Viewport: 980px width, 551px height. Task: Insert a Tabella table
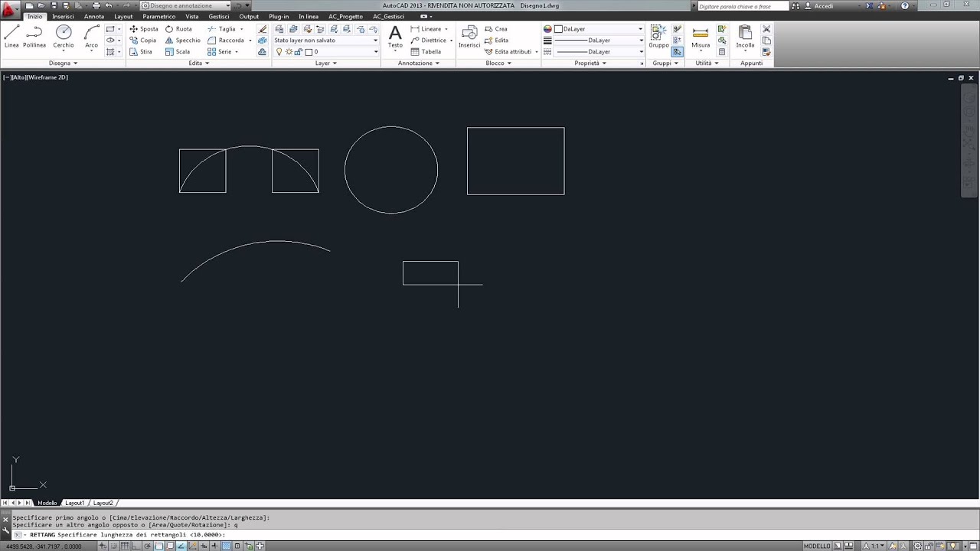[426, 52]
